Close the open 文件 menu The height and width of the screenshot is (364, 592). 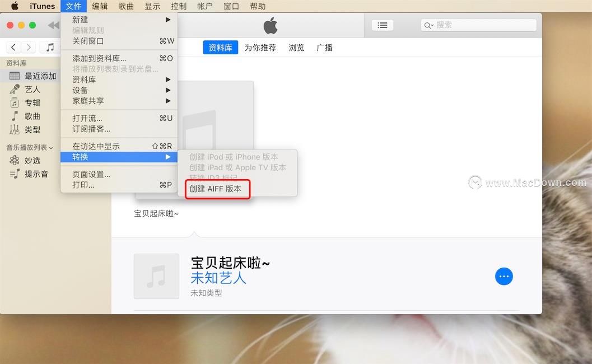click(73, 6)
